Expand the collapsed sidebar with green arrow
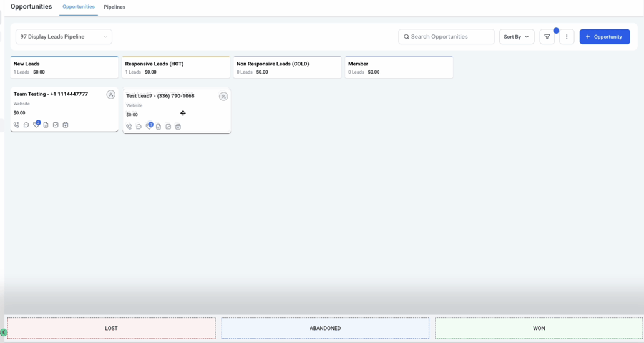Image resolution: width=644 pixels, height=343 pixels. pyautogui.click(x=4, y=332)
